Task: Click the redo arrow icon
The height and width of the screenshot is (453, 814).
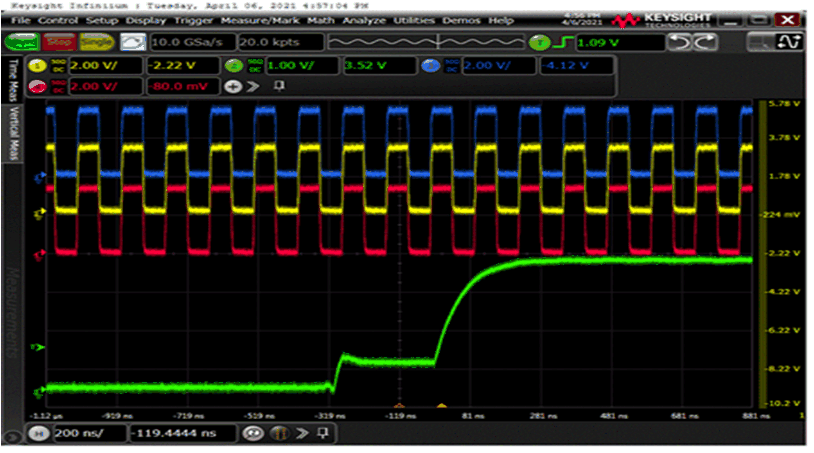Action: 707,42
